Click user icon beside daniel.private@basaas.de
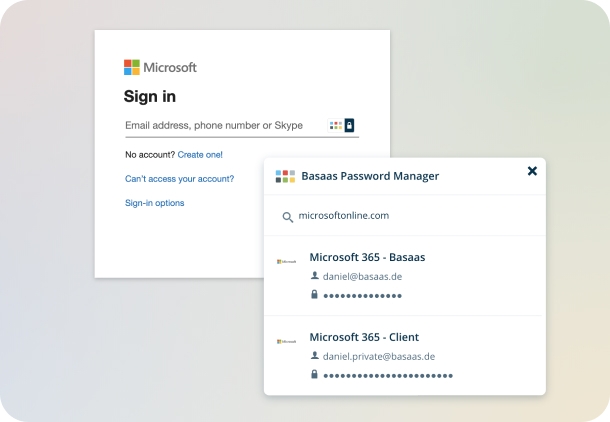The height and width of the screenshot is (422, 610). click(x=315, y=355)
